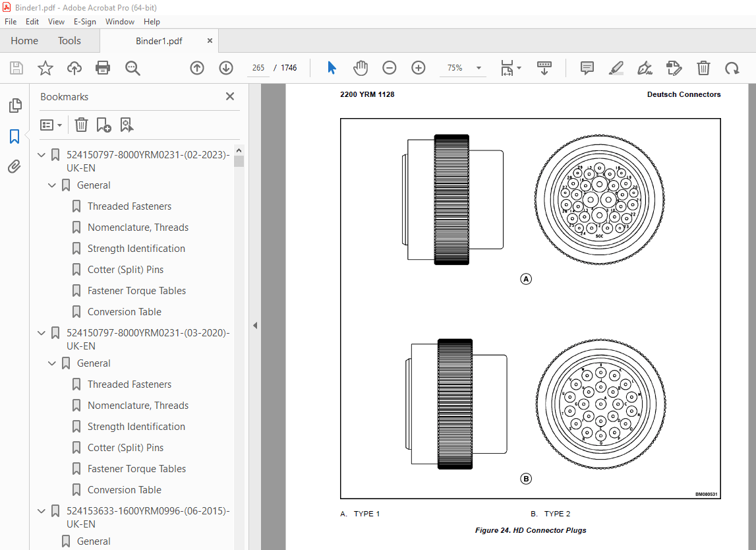Open the Cotter (Split) Pins bookmark
The width and height of the screenshot is (756, 550).
pyautogui.click(x=125, y=270)
